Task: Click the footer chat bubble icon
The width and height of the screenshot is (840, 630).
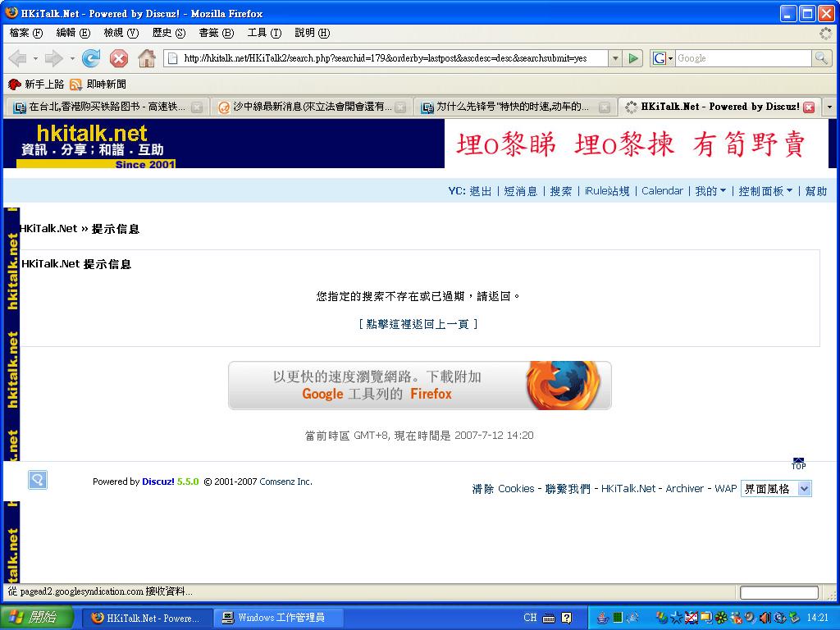Action: (x=38, y=480)
